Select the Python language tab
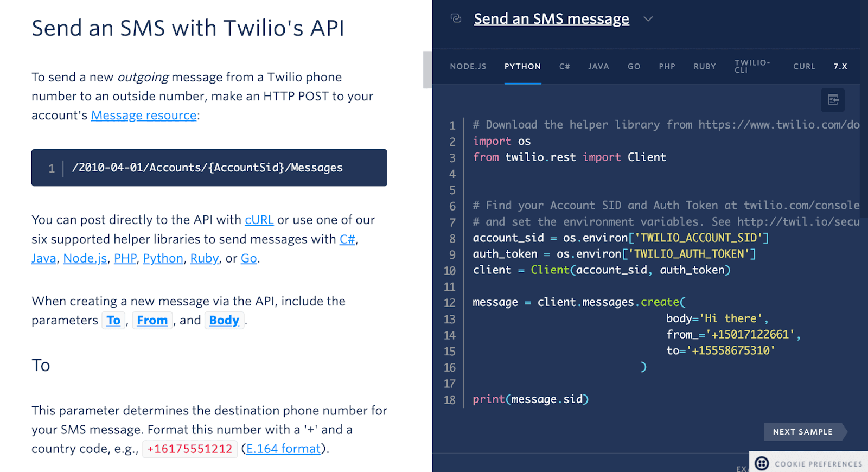868x472 pixels. (x=522, y=67)
